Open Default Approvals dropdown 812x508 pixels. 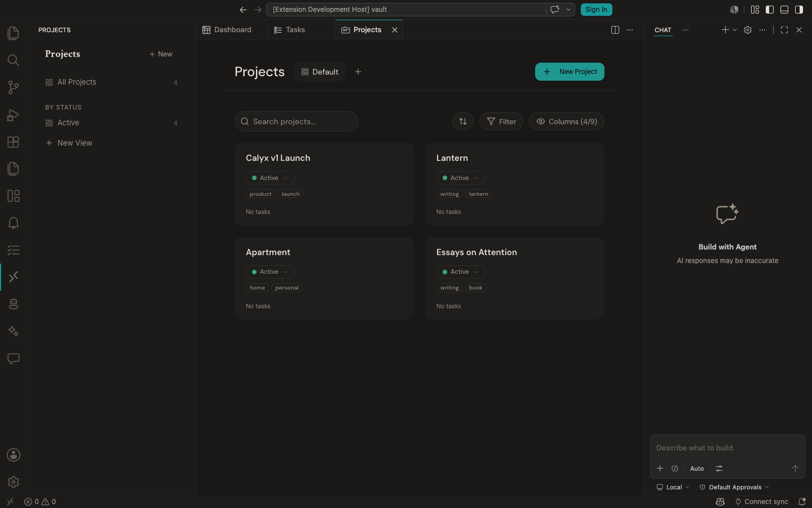(734, 487)
